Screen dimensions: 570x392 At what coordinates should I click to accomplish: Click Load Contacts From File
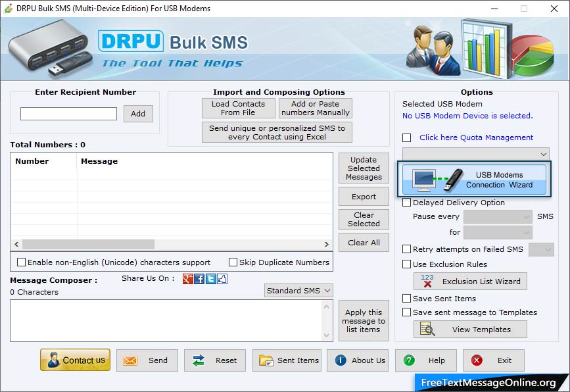point(239,108)
